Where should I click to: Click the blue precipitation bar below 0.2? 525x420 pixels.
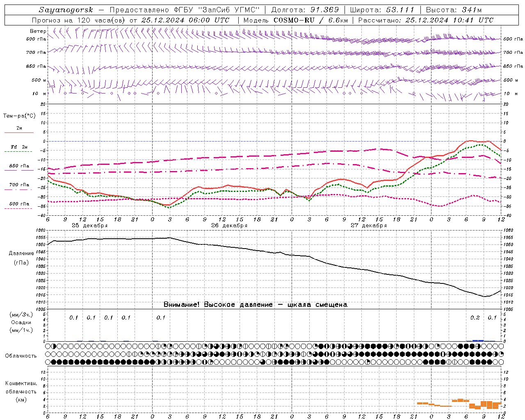click(x=478, y=340)
